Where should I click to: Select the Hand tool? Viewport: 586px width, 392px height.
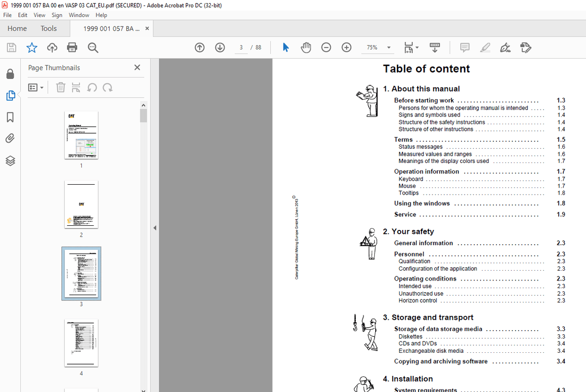(x=306, y=47)
